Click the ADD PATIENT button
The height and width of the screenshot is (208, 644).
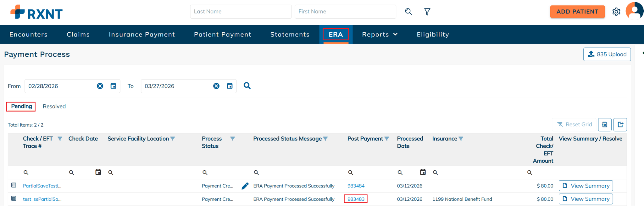577,12
